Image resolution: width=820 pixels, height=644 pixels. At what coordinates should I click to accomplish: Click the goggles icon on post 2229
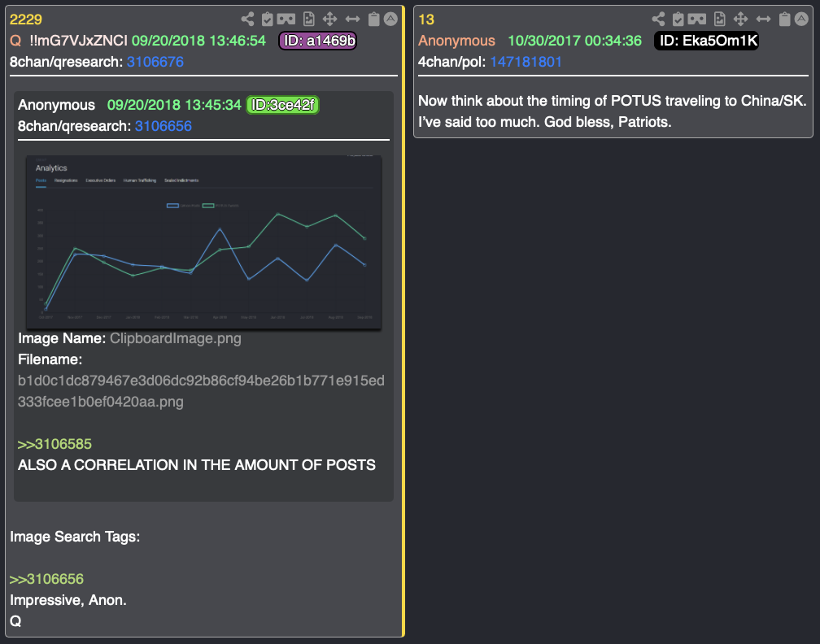point(286,20)
